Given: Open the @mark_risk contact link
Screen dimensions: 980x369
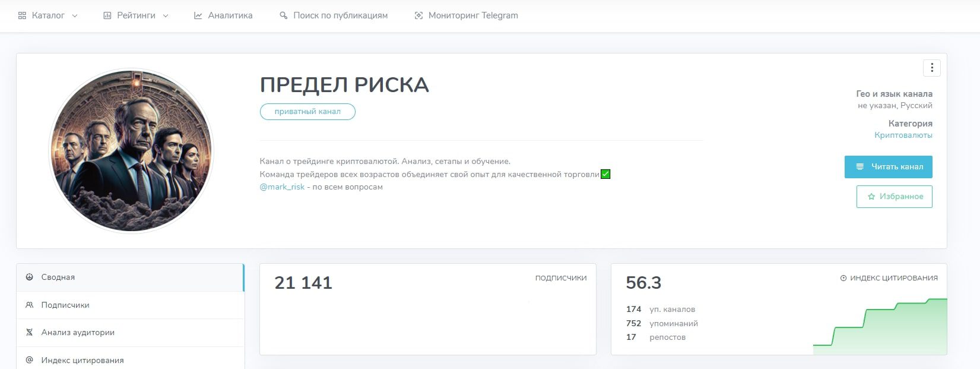Looking at the screenshot, I should [x=282, y=187].
